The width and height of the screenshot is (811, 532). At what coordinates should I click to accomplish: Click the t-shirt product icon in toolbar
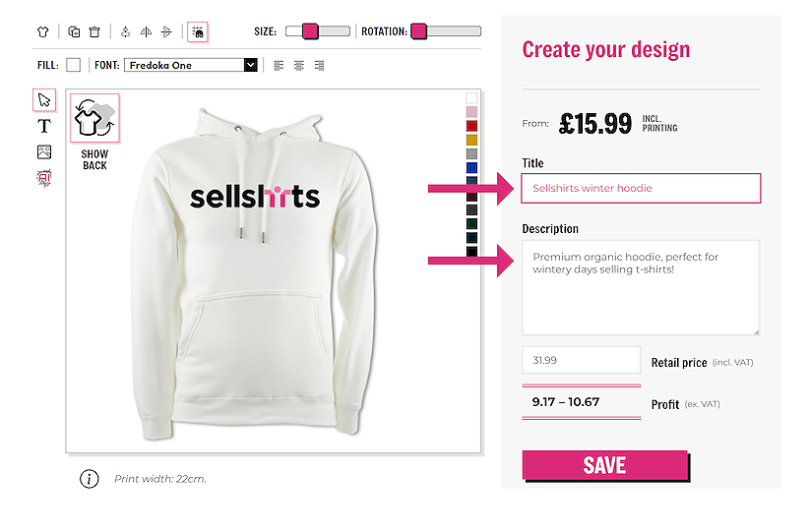coord(42,31)
